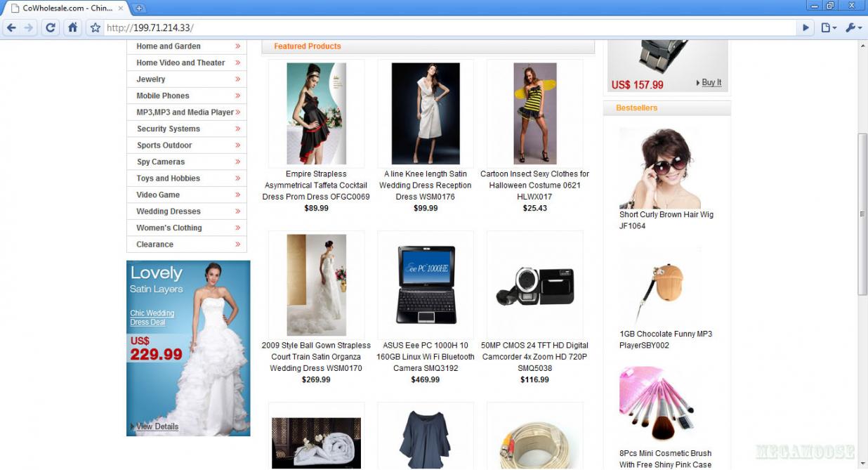Expand arrow next to Jewelry
Viewport: 868px width, 470px height.
(238, 79)
